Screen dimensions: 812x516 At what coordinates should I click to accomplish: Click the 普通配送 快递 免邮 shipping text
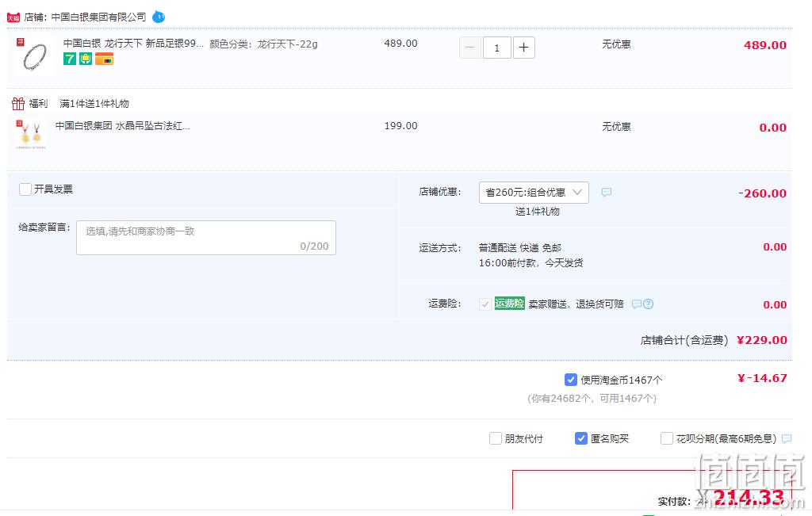coord(519,248)
